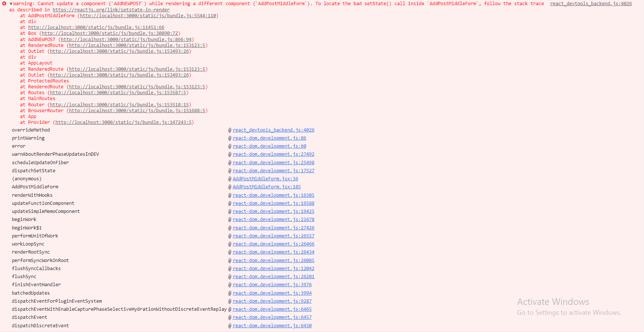Open the Router bundle.js:153518:15 link
Viewport: 644px width, 332px height.
pos(119,105)
